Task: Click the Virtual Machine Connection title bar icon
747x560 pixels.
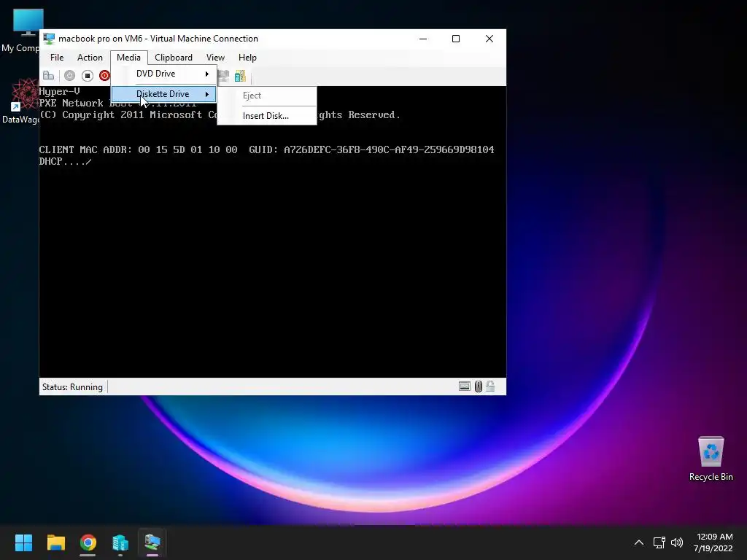Action: coord(49,39)
